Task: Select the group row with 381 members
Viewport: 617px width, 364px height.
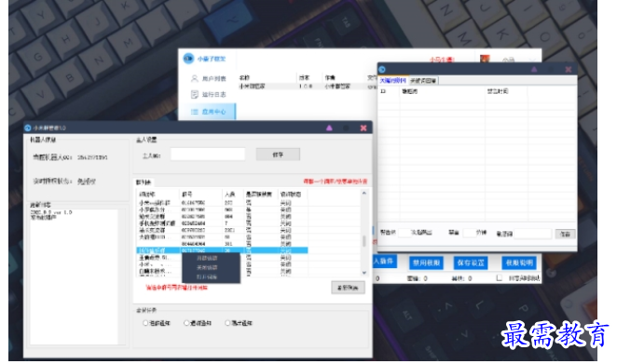Action: coord(223,244)
